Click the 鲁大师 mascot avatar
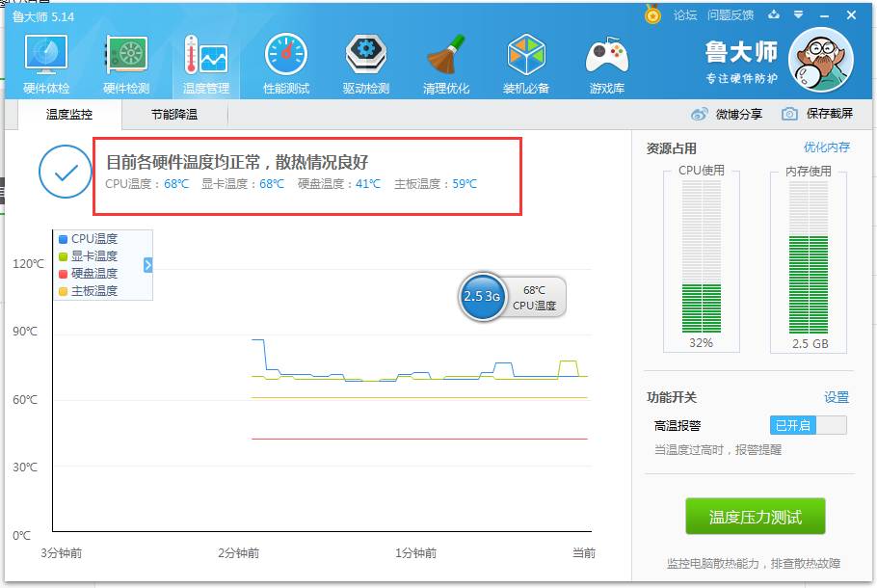Image resolution: width=877 pixels, height=588 pixels. [x=820, y=60]
